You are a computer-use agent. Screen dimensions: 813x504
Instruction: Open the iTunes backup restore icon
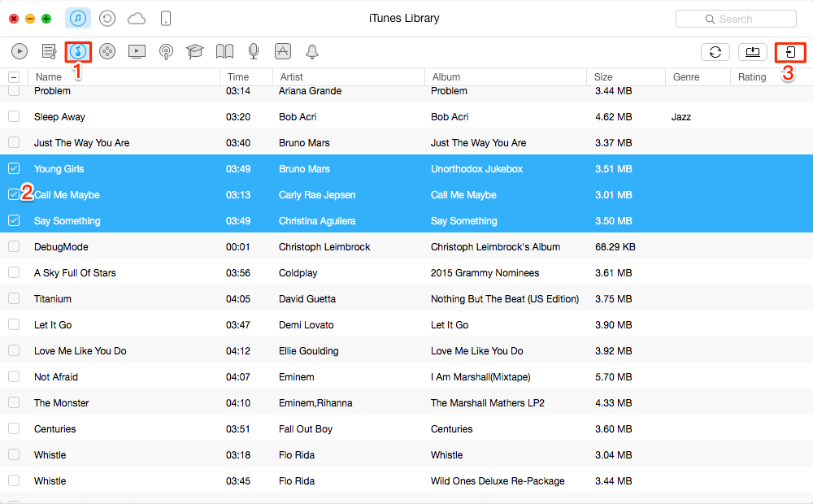point(107,19)
